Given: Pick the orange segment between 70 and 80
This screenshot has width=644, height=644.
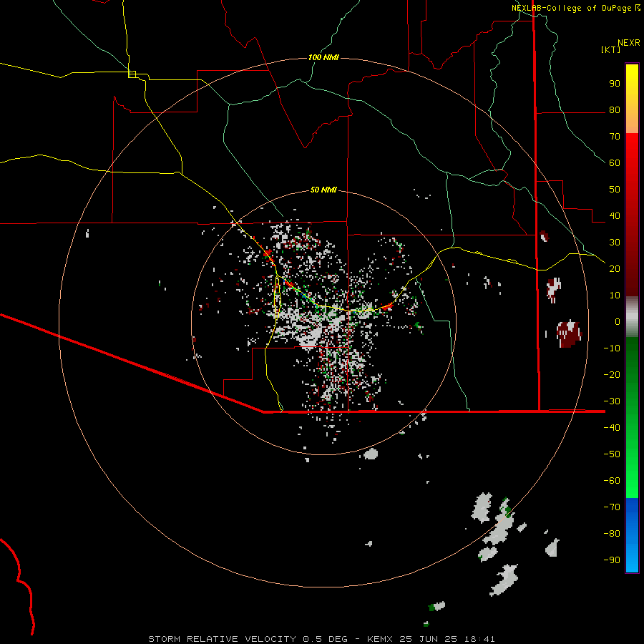Looking at the screenshot, I should [632, 121].
